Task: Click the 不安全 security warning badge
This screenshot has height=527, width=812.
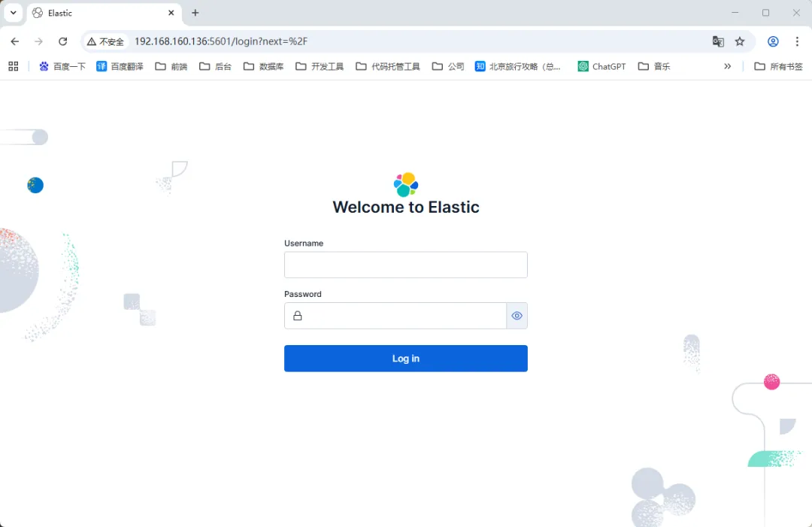Action: [106, 41]
